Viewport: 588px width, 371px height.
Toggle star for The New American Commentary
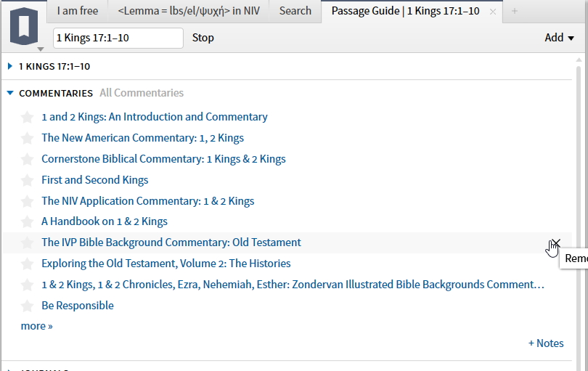coord(28,138)
